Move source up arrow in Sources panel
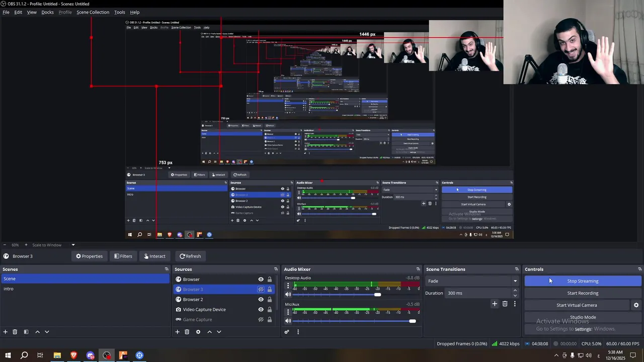Screen dimensions: 644x362 click(209, 332)
